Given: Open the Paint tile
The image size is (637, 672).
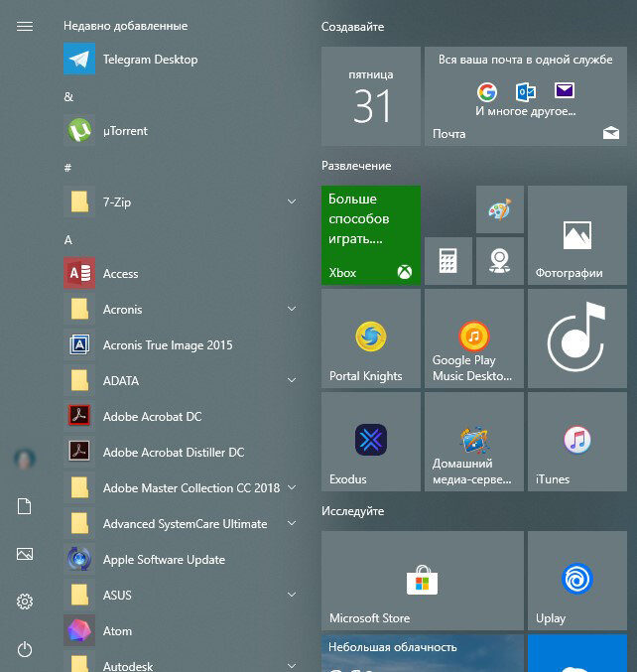Looking at the screenshot, I should (x=500, y=209).
